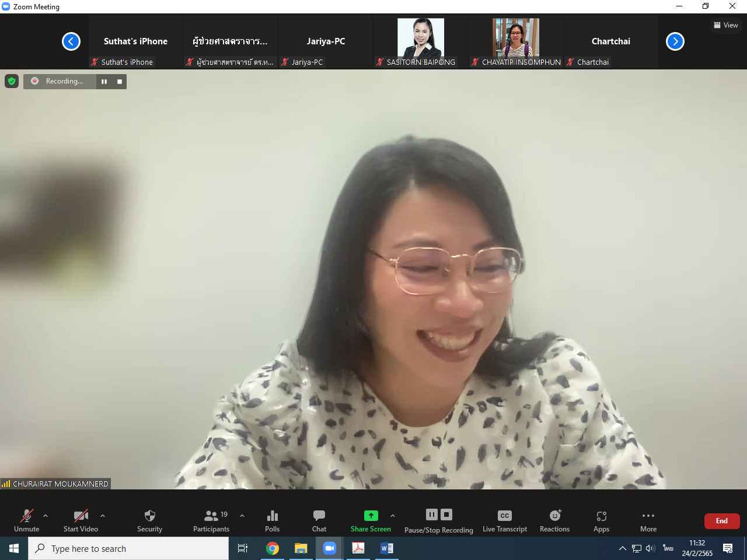
Task: Show next participants with right arrow
Action: point(675,41)
